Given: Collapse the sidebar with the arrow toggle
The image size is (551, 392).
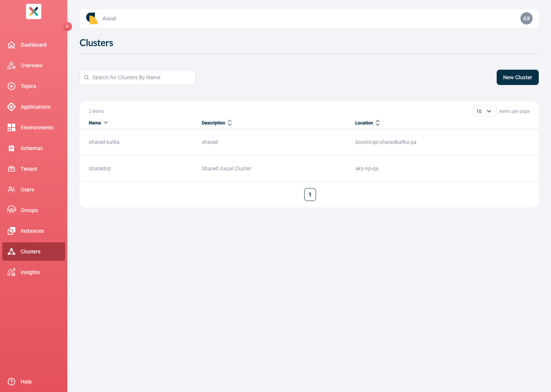Looking at the screenshot, I should point(67,26).
